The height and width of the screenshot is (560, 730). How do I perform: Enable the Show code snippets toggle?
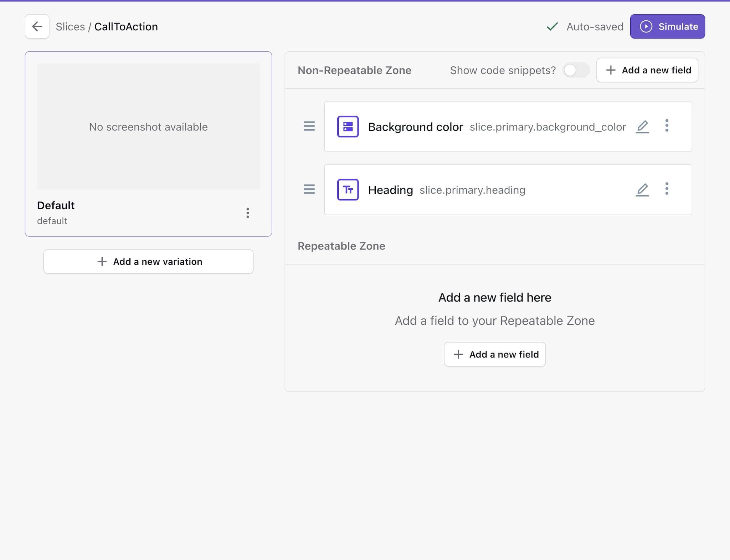(576, 70)
